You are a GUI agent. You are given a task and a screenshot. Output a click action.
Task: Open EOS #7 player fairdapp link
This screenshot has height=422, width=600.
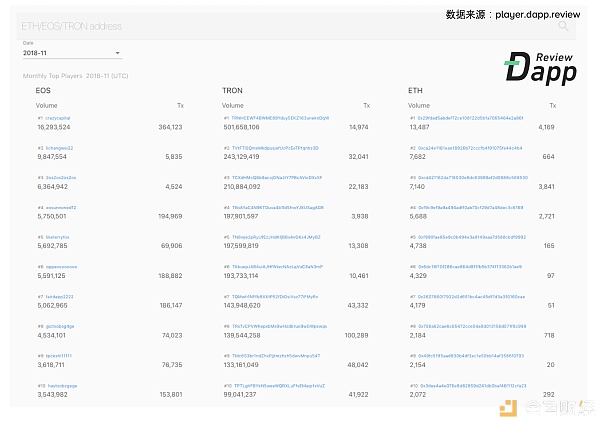click(59, 297)
